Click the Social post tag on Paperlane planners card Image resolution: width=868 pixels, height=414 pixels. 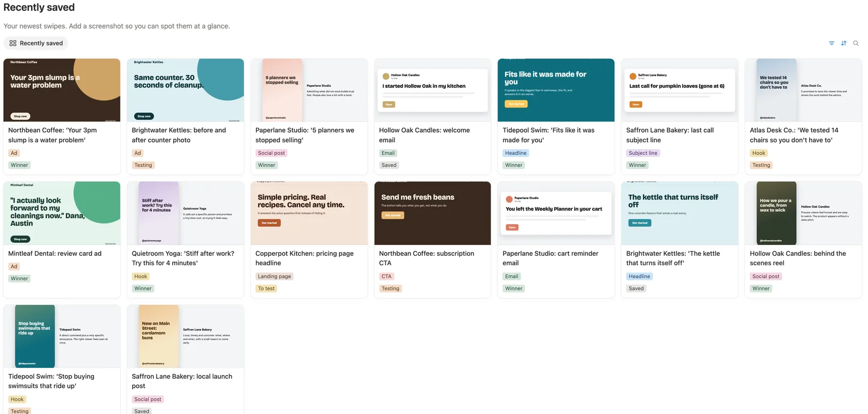tap(272, 153)
